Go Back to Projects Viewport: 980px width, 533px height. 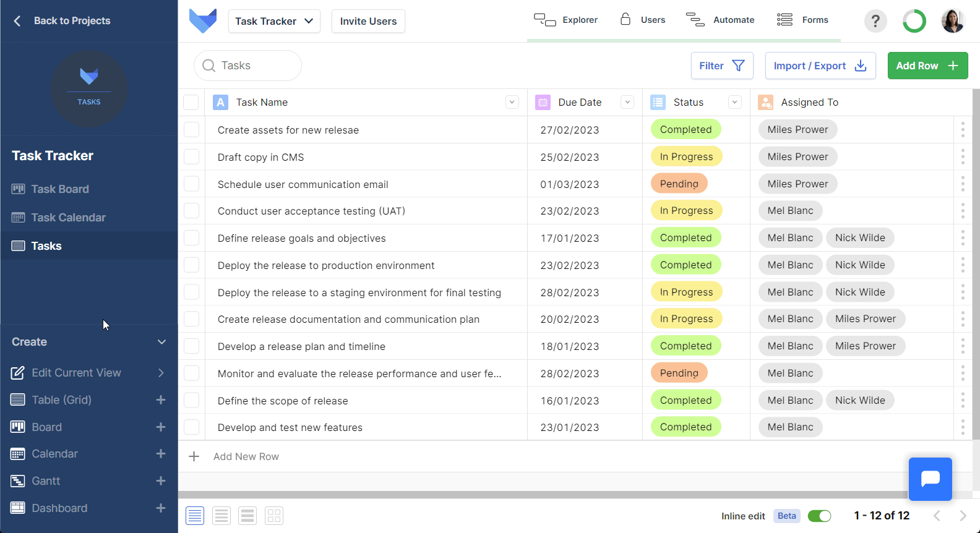pos(62,21)
